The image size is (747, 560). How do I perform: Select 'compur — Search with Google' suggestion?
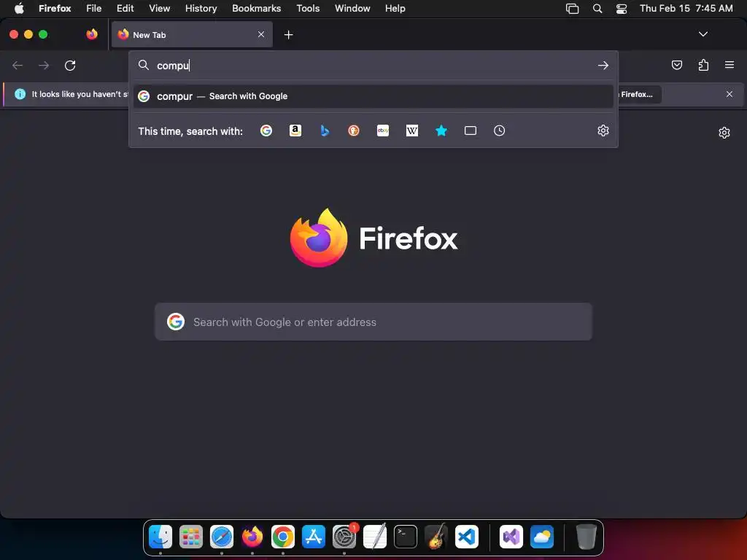[373, 96]
